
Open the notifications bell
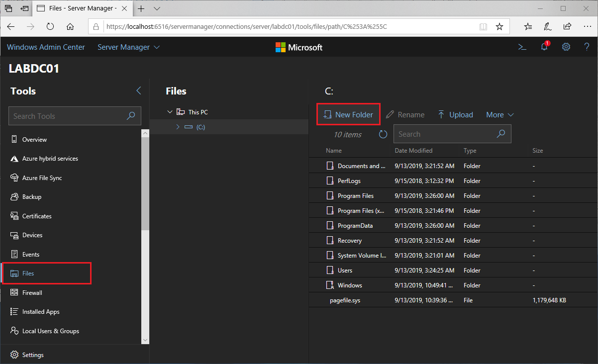[x=544, y=47]
